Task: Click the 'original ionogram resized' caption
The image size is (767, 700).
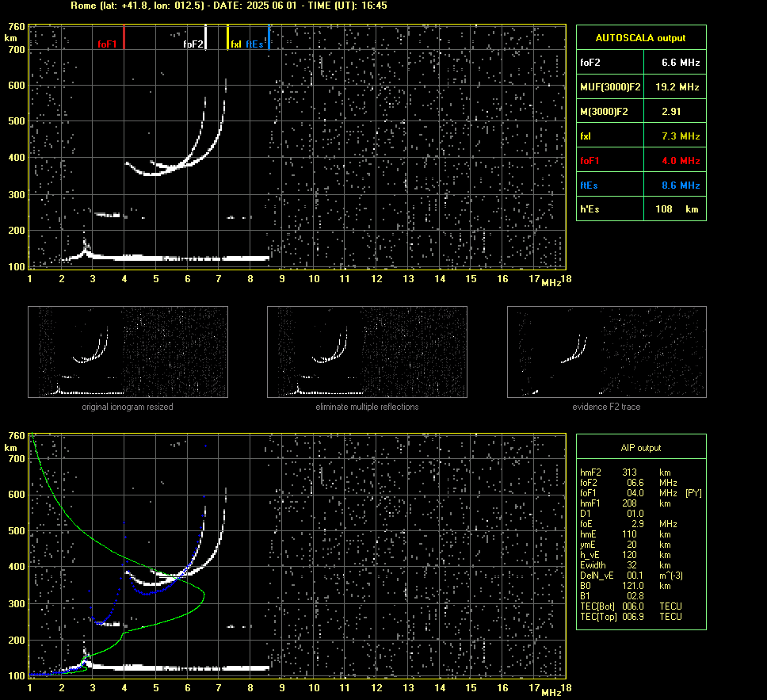Action: click(x=128, y=407)
